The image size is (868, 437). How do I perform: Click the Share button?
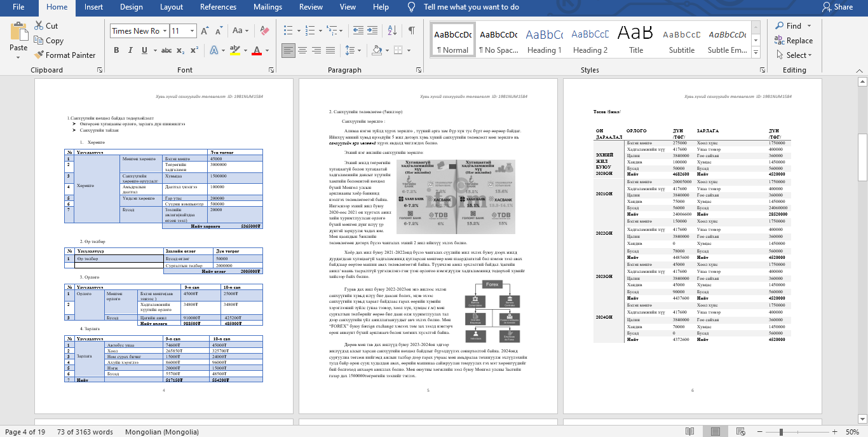click(837, 7)
